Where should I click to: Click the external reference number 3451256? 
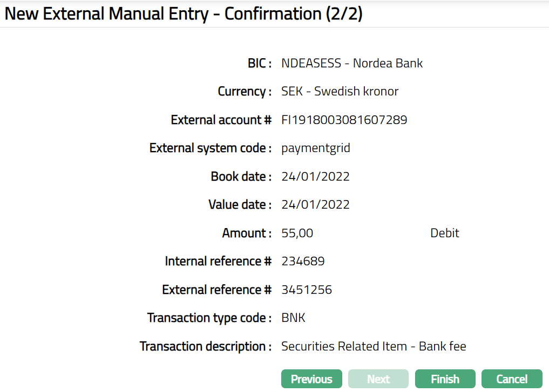pos(307,290)
